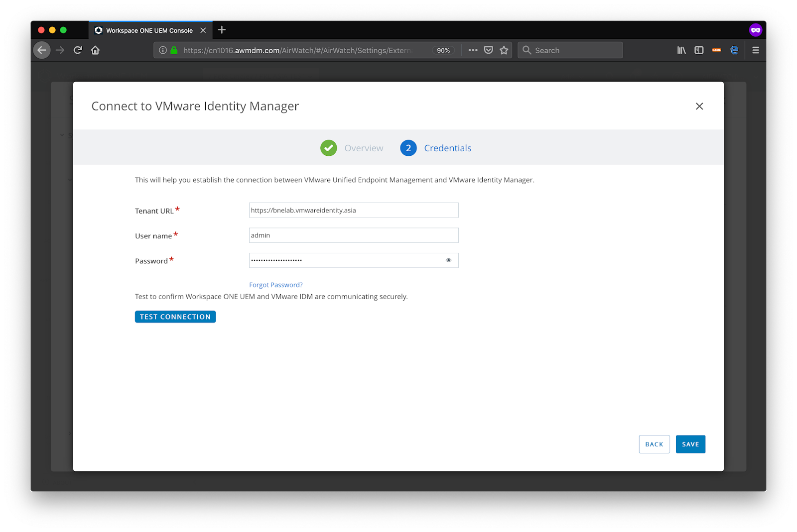The image size is (797, 532).
Task: Click the private browsing mask icon
Action: click(756, 30)
